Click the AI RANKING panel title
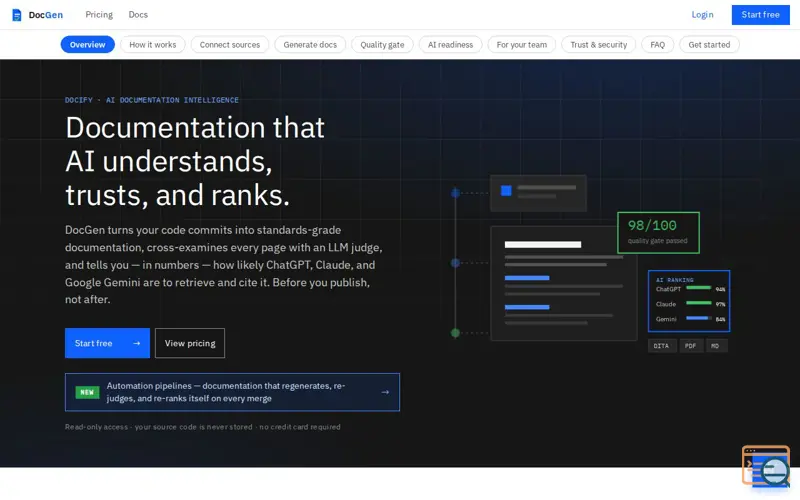Screen dimensions: 800x500 click(x=674, y=280)
